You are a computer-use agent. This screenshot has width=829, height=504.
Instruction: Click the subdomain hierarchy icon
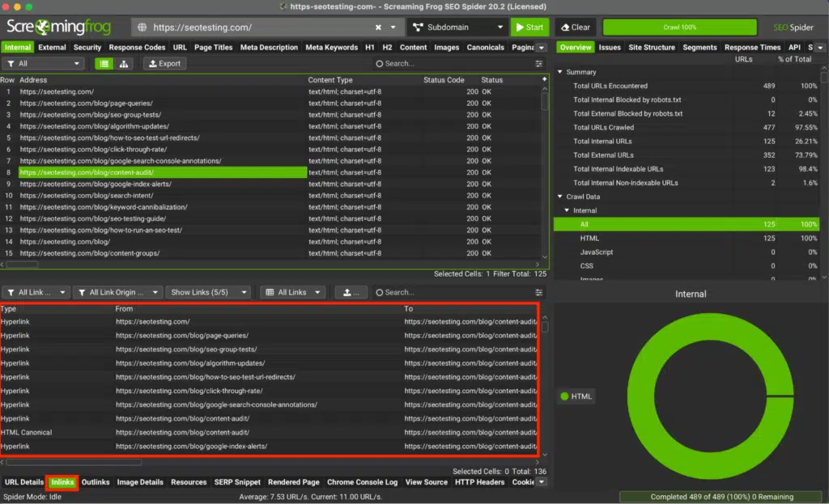pos(418,27)
